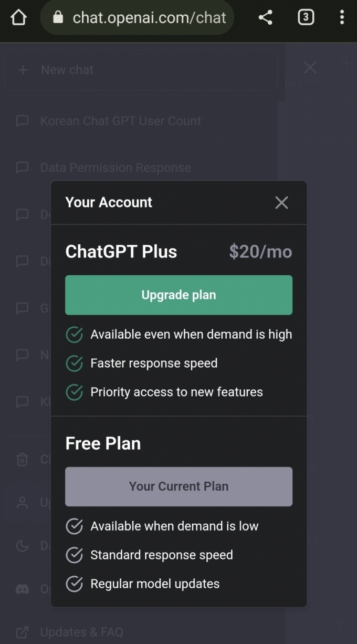The height and width of the screenshot is (644, 357).
Task: Tap the browser home icon
Action: (x=18, y=17)
